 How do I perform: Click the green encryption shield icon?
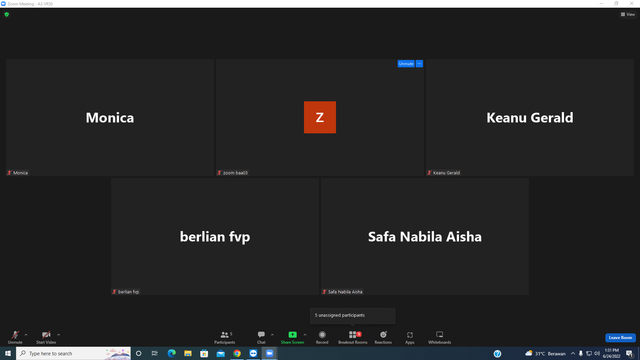tap(7, 14)
